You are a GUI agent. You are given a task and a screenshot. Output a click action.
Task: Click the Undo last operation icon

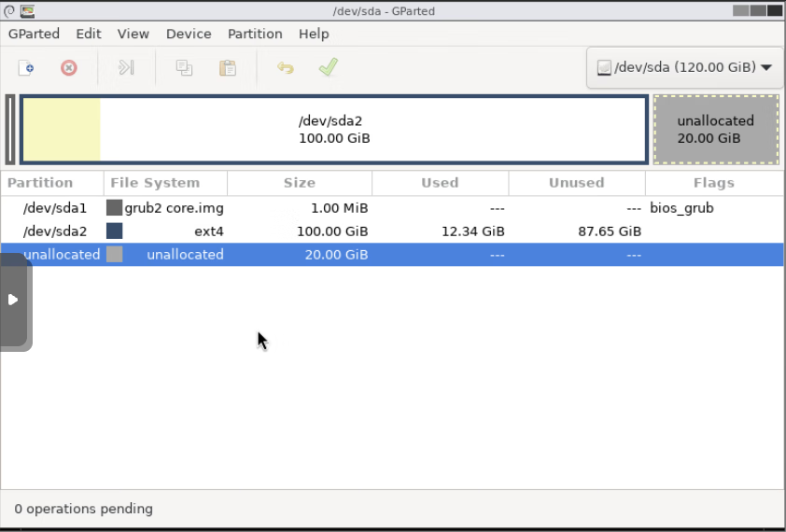286,68
